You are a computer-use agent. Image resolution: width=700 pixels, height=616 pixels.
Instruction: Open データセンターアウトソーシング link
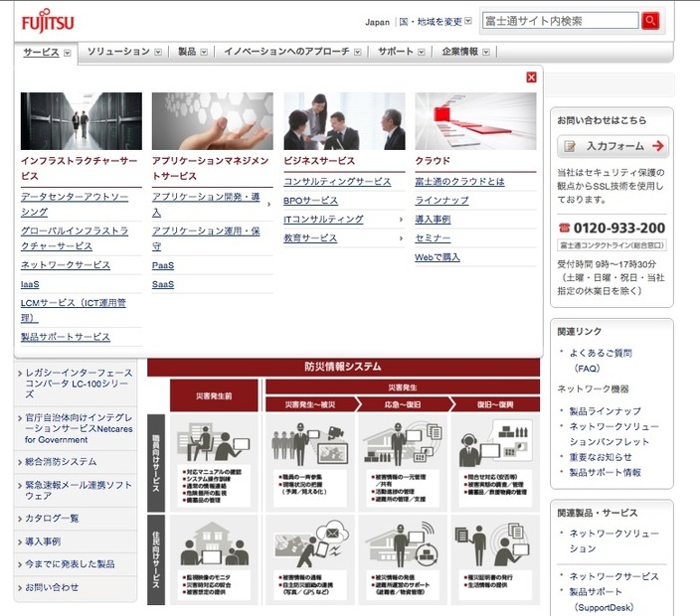coord(75,205)
